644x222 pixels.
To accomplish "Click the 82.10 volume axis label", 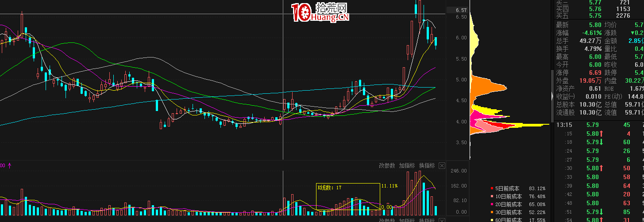I will (459, 200).
